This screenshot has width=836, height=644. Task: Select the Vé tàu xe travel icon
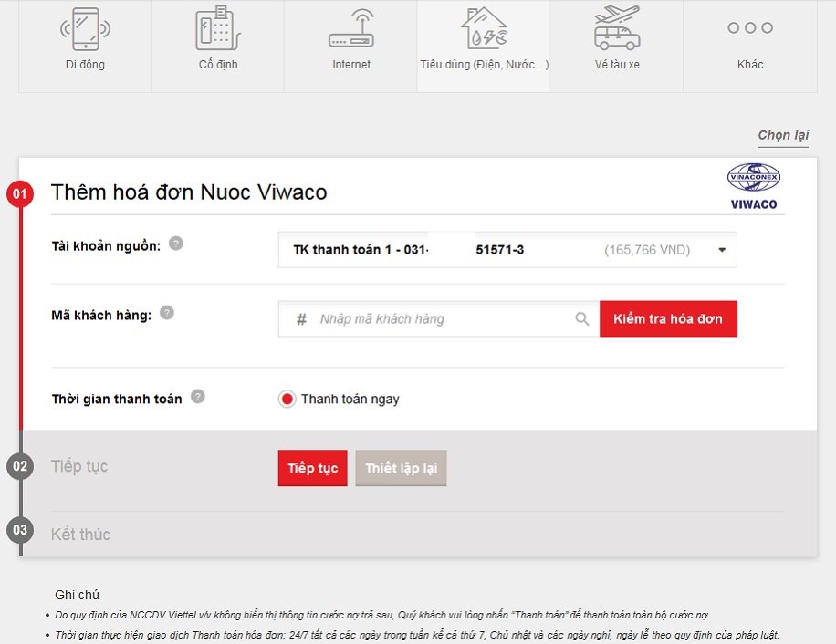click(616, 30)
